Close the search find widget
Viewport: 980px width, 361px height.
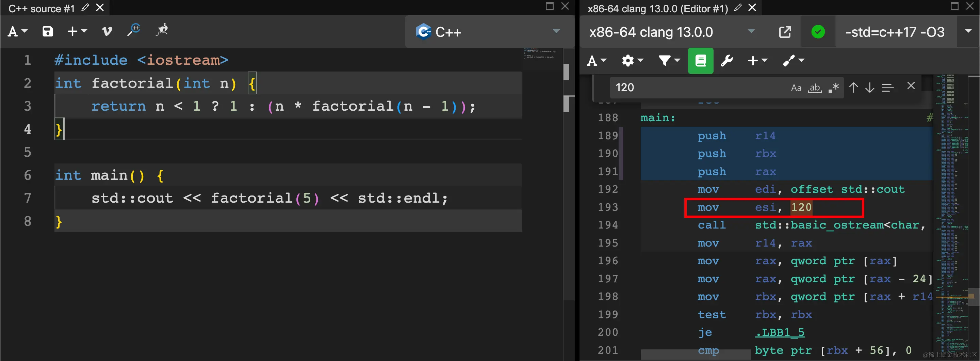click(x=911, y=86)
